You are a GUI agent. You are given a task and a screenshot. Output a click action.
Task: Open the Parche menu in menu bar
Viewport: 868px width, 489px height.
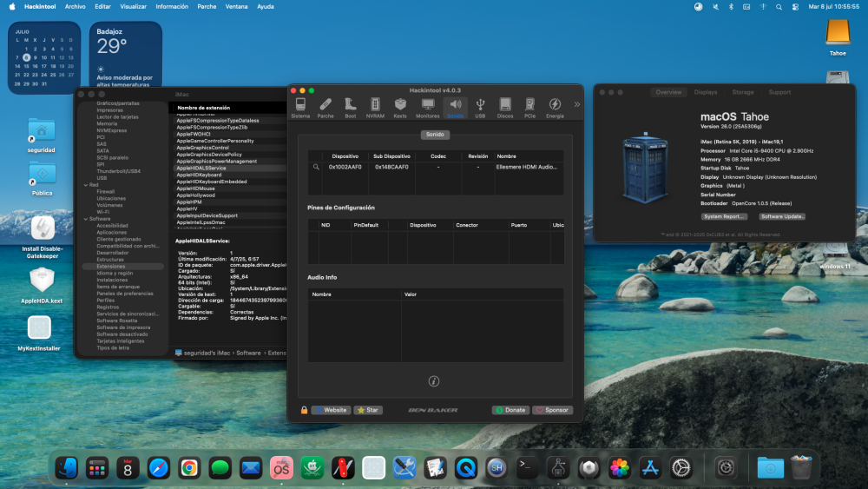pos(207,7)
